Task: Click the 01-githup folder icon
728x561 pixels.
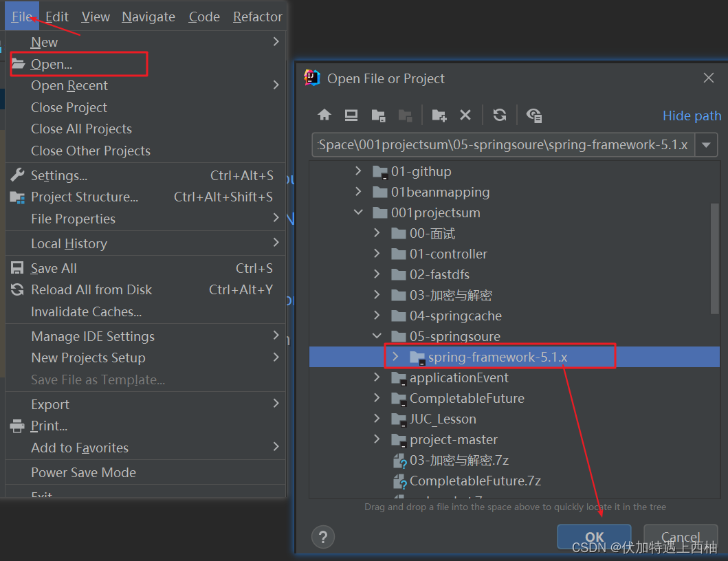Action: [x=380, y=172]
